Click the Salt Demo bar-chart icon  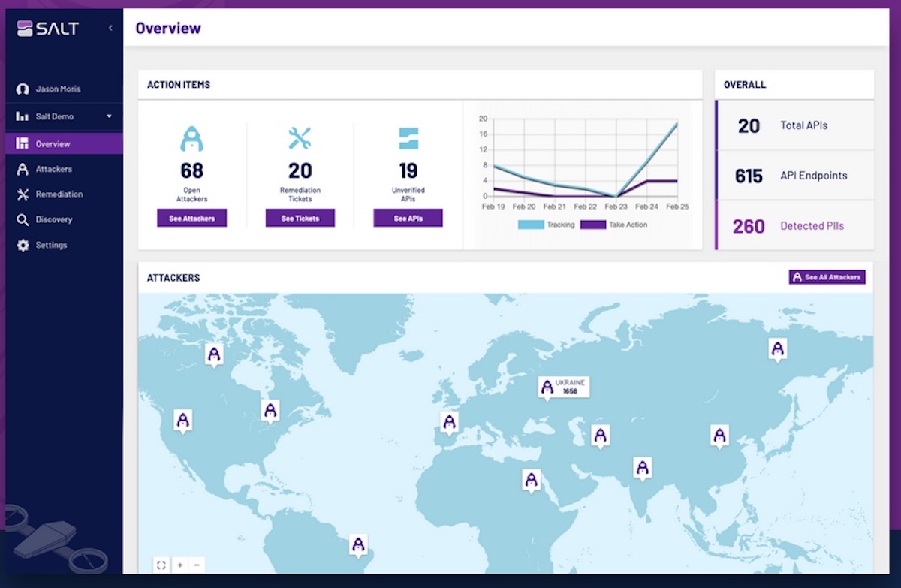point(23,116)
